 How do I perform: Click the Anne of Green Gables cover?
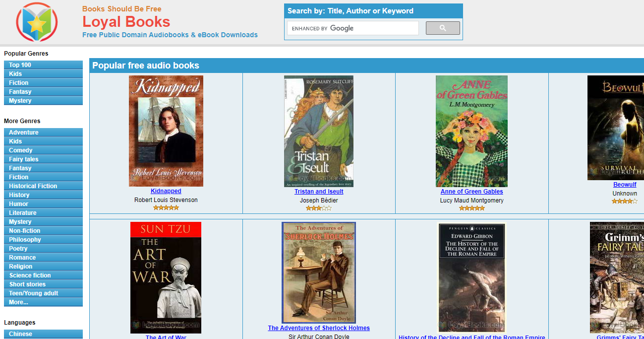(x=471, y=131)
